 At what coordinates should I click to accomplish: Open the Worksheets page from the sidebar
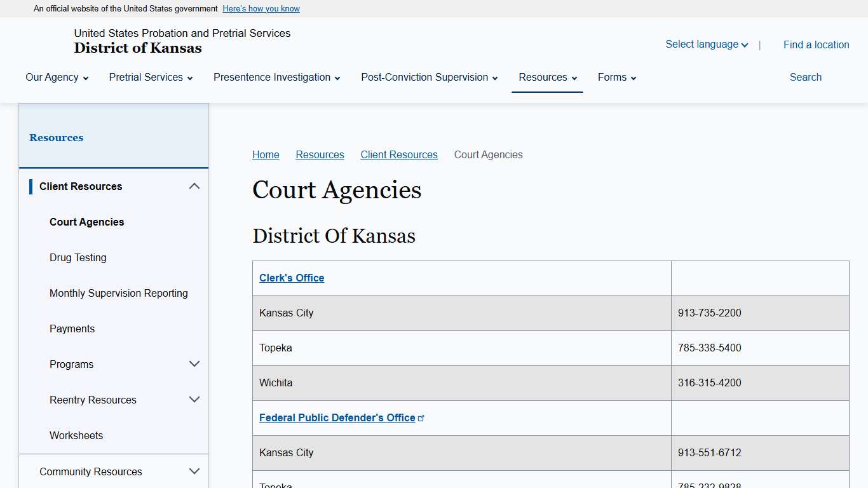[76, 435]
